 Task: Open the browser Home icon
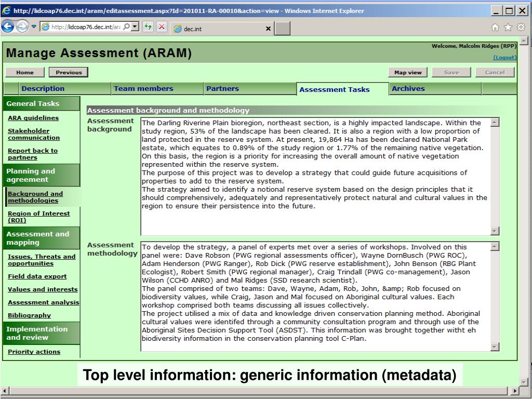495,28
